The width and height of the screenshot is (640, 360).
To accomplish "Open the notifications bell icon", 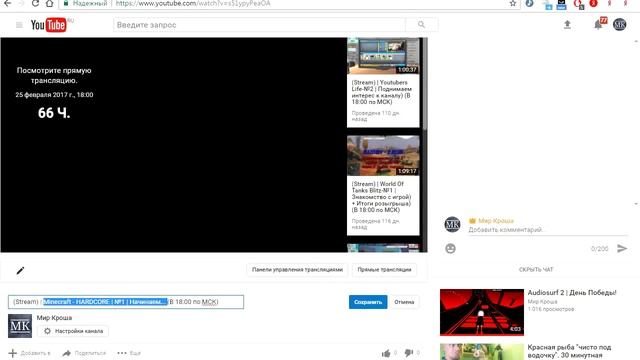I will 598,25.
